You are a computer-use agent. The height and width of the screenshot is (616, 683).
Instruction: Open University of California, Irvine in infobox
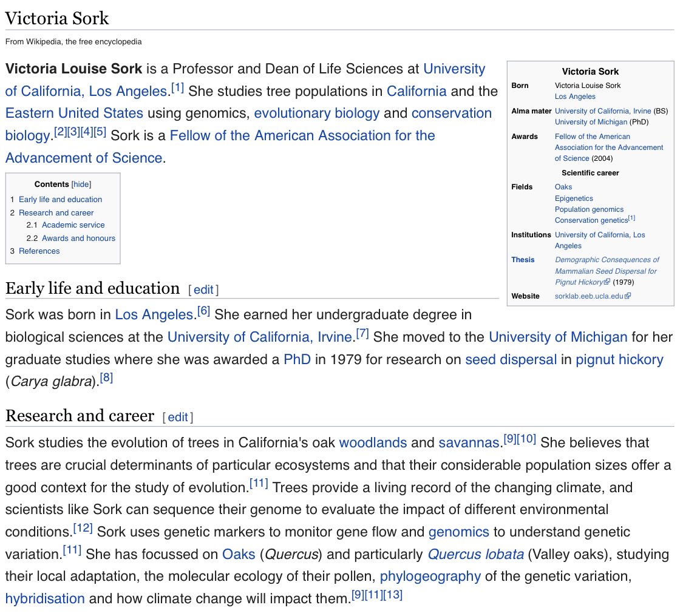[603, 111]
